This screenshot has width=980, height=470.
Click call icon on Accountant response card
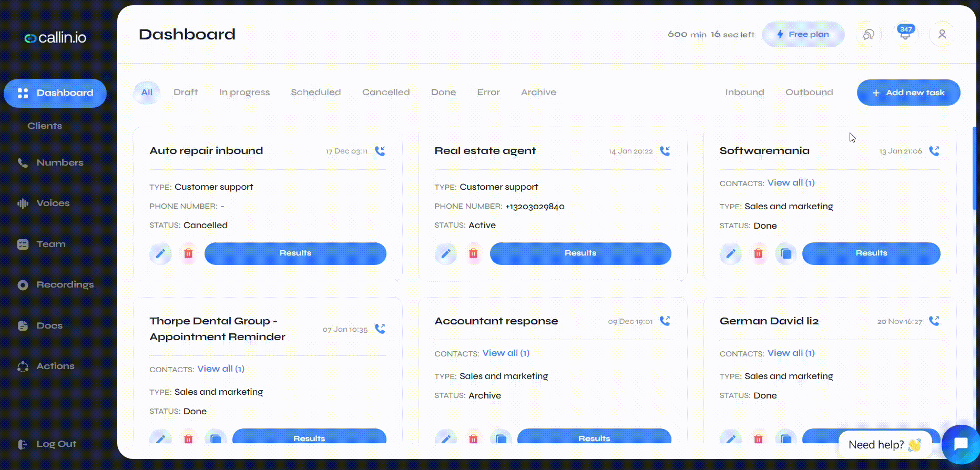tap(665, 321)
